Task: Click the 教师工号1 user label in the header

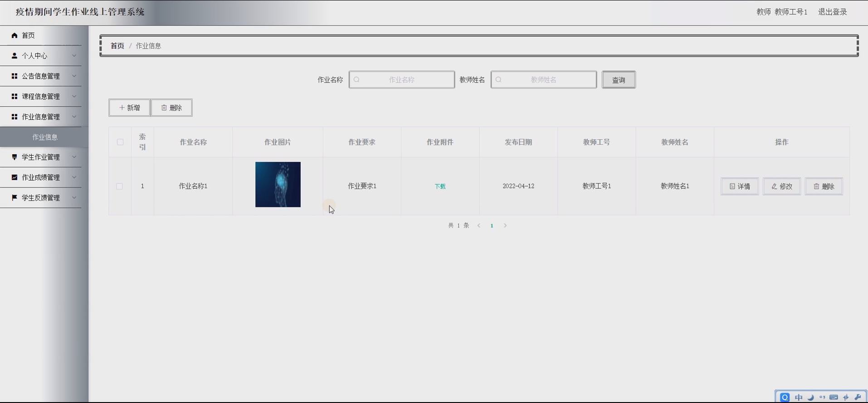Action: pyautogui.click(x=791, y=12)
